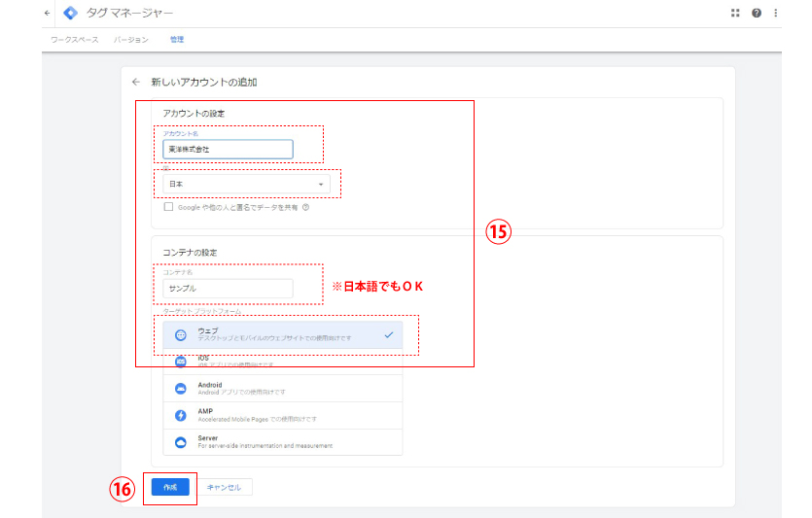This screenshot has height=518, width=812.
Task: Click the 作成 create button
Action: click(170, 487)
